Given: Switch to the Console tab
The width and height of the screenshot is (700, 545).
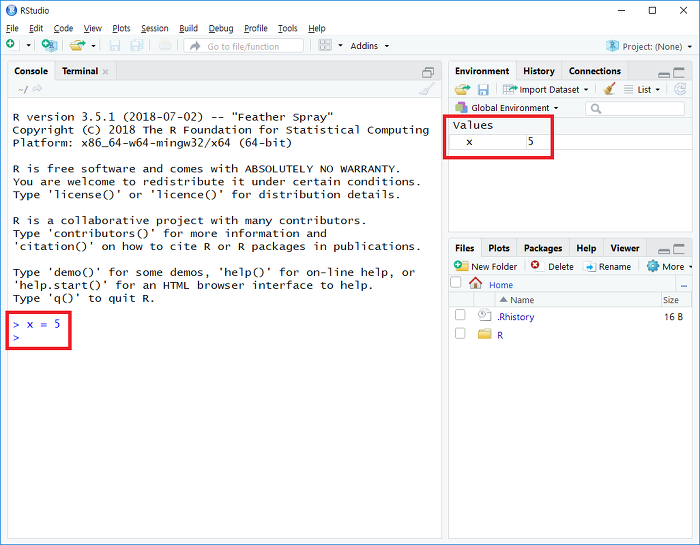Looking at the screenshot, I should [31, 71].
